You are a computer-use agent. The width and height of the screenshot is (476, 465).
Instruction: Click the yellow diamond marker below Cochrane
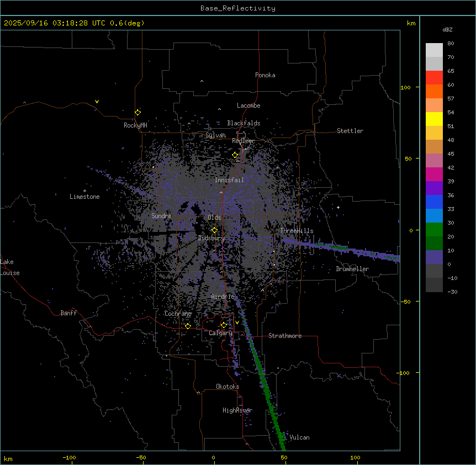188,326
